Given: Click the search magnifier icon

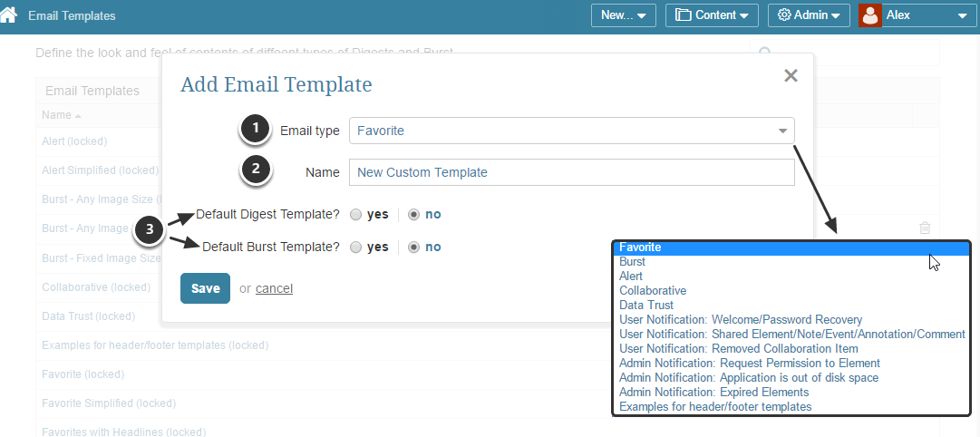Looking at the screenshot, I should (x=765, y=53).
